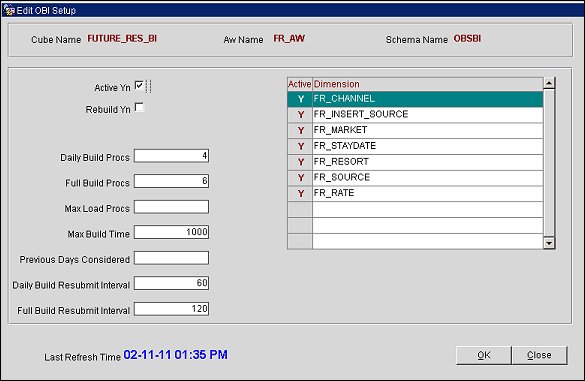Focus the Max Load Procs input
The image size is (585, 381).
pyautogui.click(x=171, y=207)
